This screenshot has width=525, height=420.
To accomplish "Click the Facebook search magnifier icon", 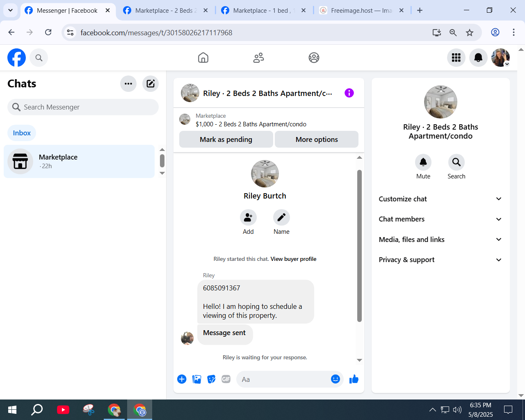I will click(x=39, y=58).
